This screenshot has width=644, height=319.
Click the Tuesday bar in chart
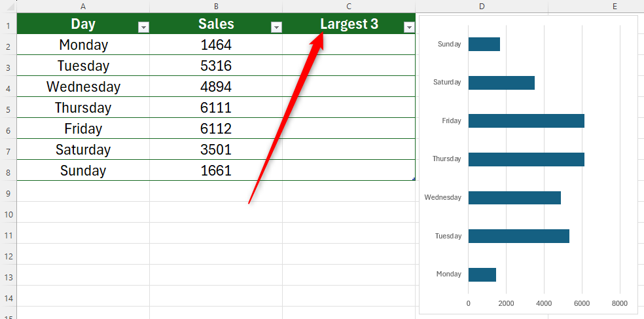[x=518, y=236]
